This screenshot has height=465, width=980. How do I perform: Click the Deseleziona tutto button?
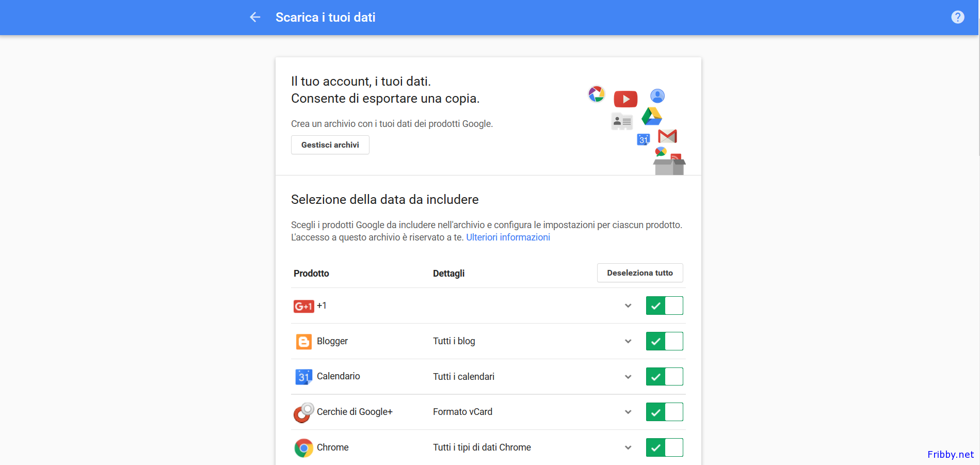click(640, 273)
